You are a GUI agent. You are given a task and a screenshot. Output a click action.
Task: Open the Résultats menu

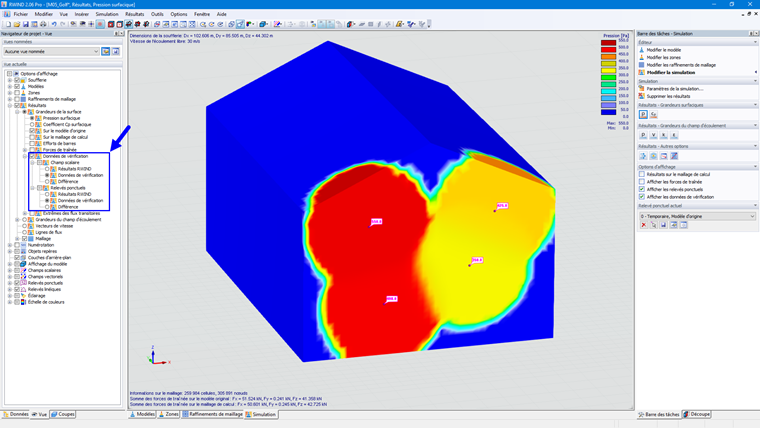(x=134, y=14)
